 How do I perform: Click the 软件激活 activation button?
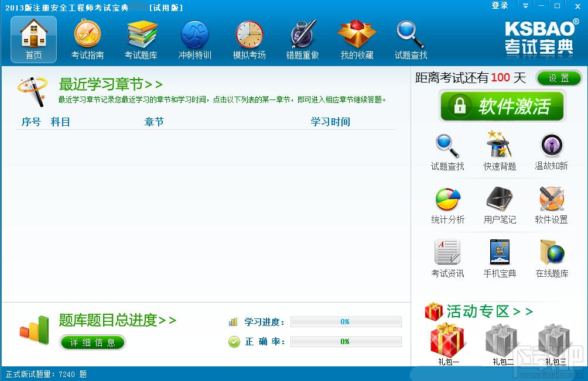pyautogui.click(x=501, y=107)
